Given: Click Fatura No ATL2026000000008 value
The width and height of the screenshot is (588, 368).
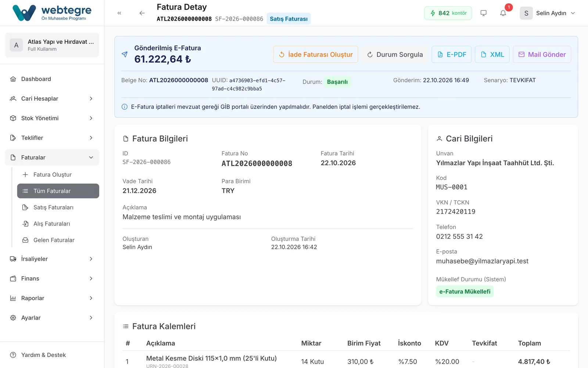Looking at the screenshot, I should 257,163.
